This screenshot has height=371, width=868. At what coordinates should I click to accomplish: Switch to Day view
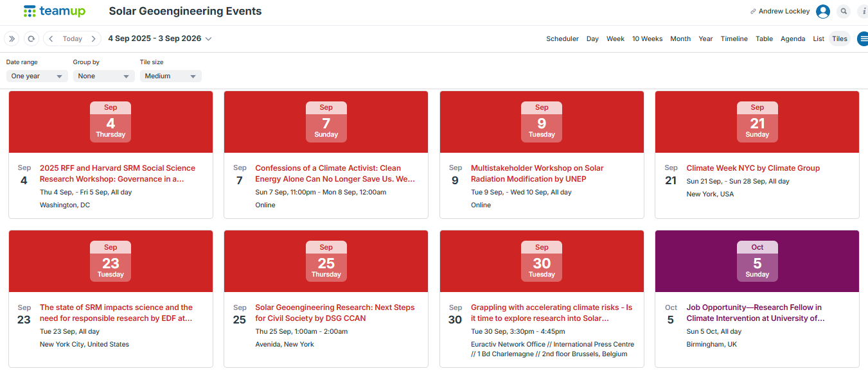pyautogui.click(x=592, y=39)
